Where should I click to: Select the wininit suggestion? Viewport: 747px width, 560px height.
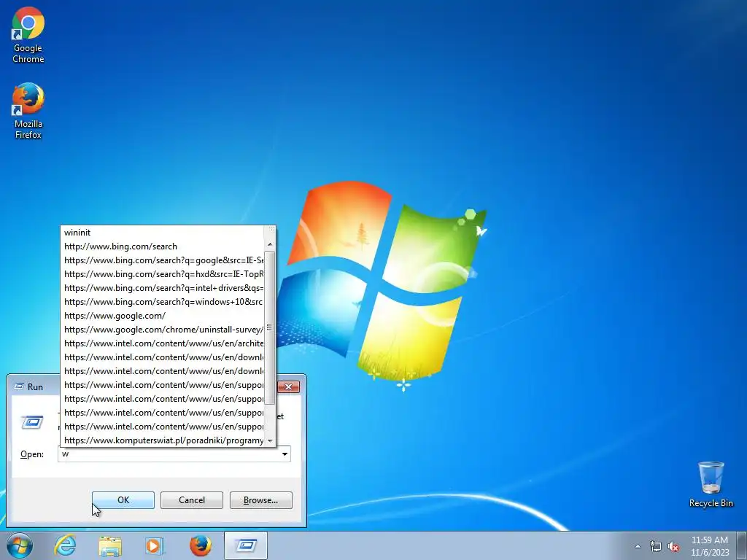(162, 233)
